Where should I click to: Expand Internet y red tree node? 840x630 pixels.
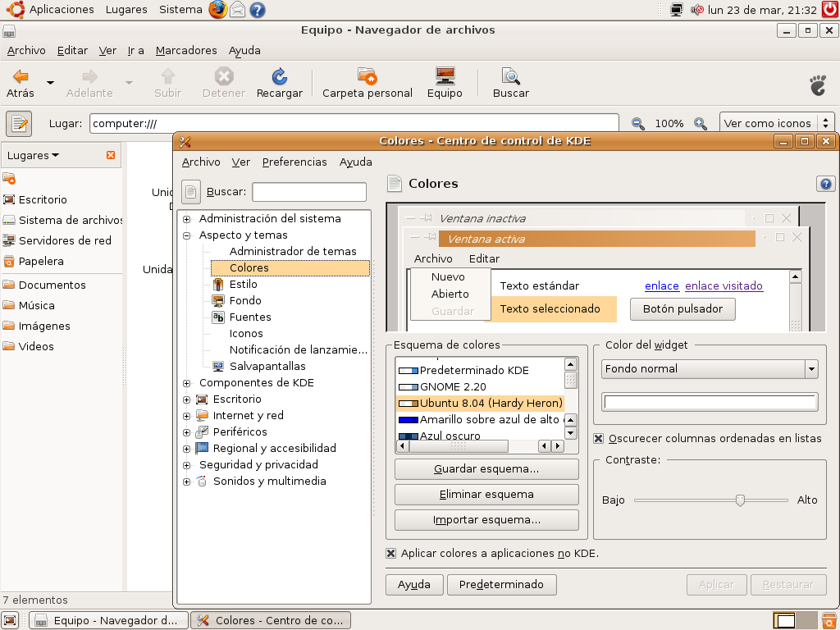pos(186,416)
